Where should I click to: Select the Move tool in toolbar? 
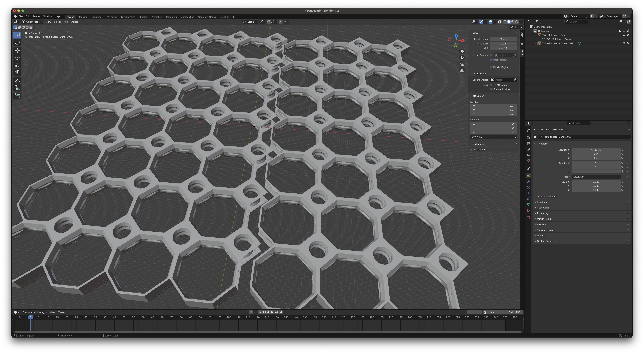[17, 50]
